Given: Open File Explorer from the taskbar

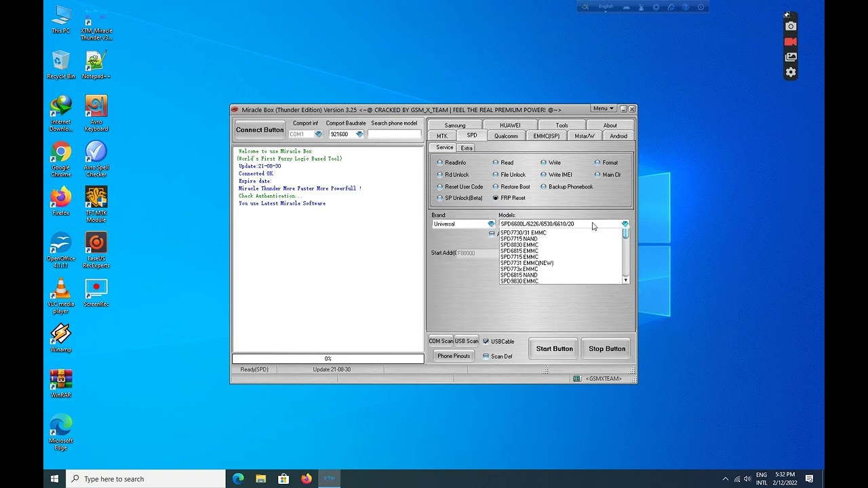Looking at the screenshot, I should 261,479.
